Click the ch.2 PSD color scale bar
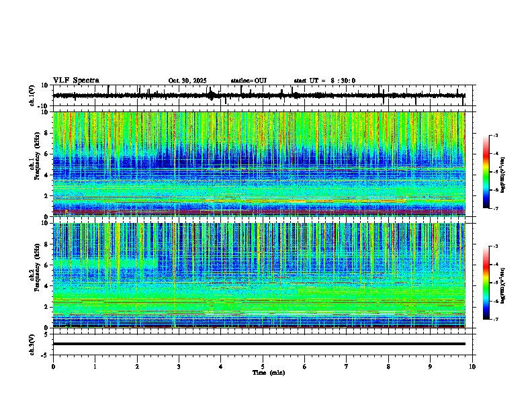The height and width of the screenshot is (411, 532). tap(486, 283)
